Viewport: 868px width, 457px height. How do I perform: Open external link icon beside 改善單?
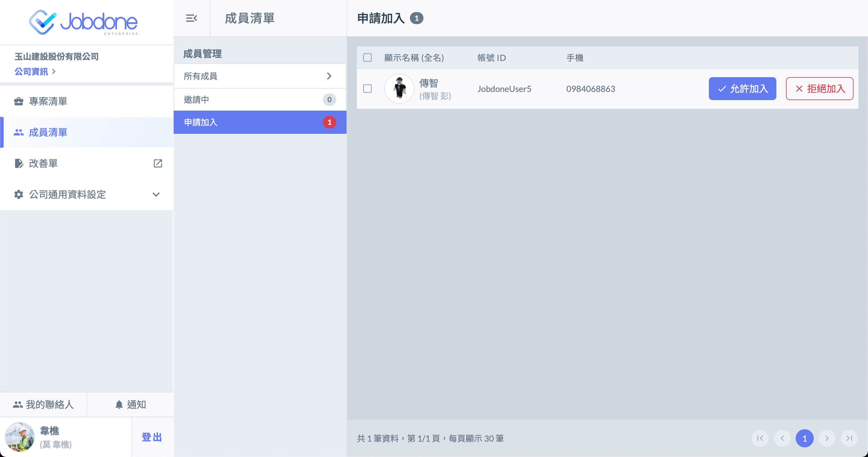pos(158,163)
